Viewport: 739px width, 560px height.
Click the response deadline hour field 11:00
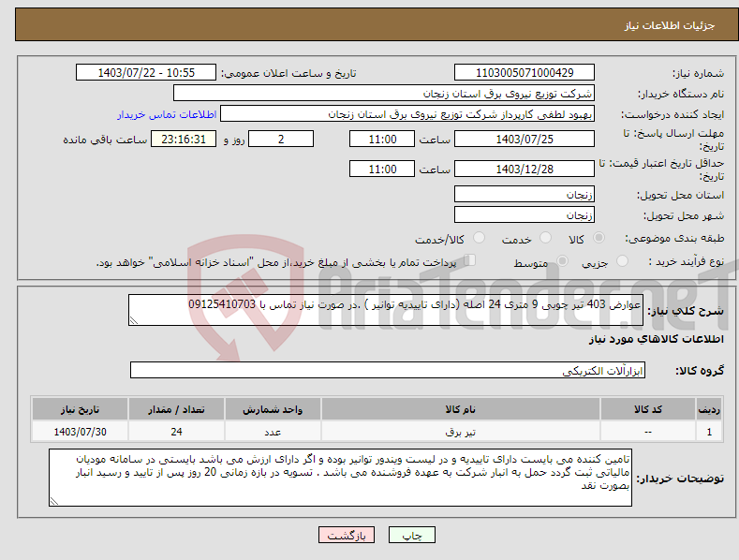coord(382,139)
